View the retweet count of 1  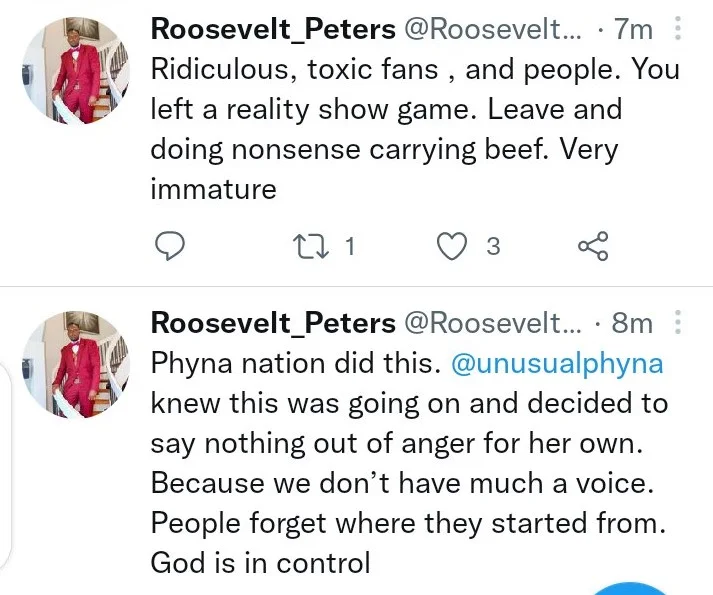click(349, 246)
